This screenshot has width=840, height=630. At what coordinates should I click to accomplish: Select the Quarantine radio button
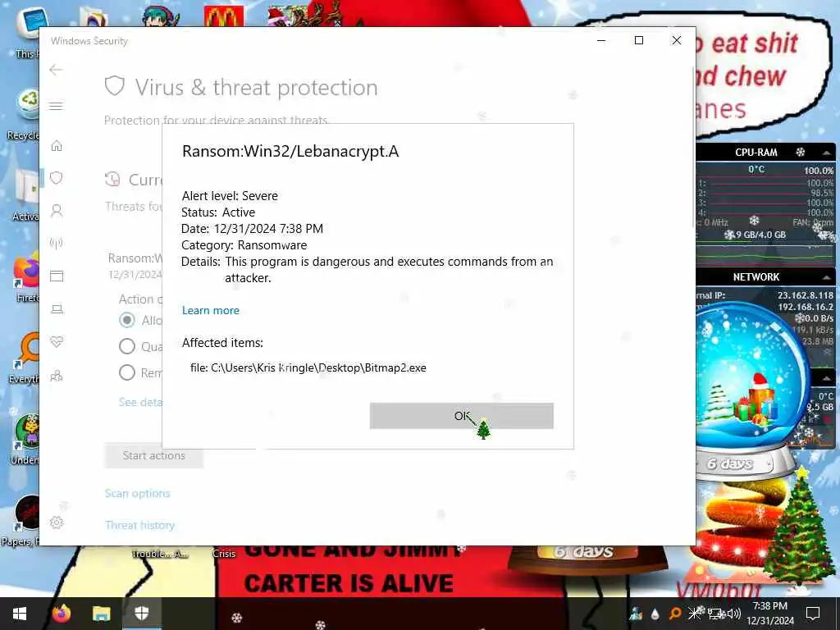pos(127,346)
